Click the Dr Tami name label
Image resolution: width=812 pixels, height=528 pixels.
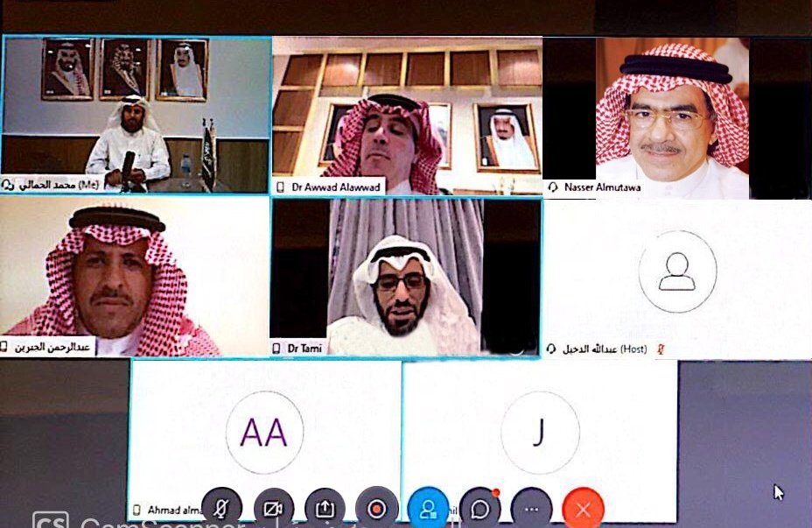[304, 348]
